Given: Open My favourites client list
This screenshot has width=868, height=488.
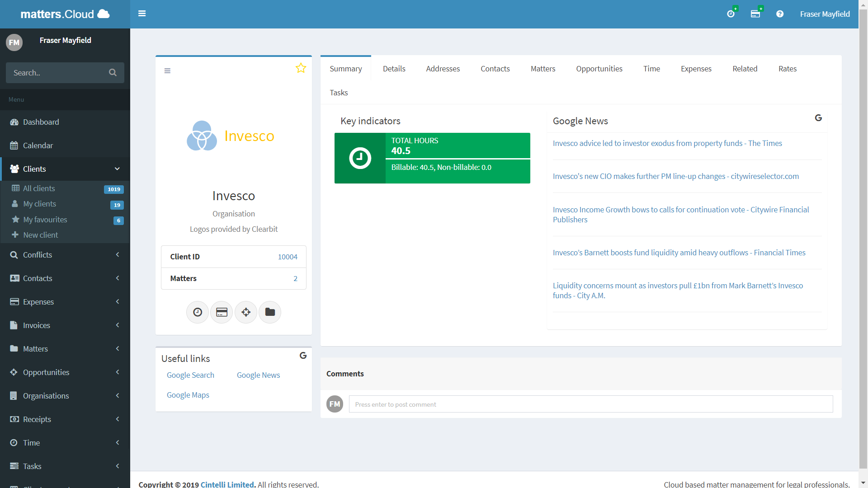Looking at the screenshot, I should pyautogui.click(x=45, y=220).
